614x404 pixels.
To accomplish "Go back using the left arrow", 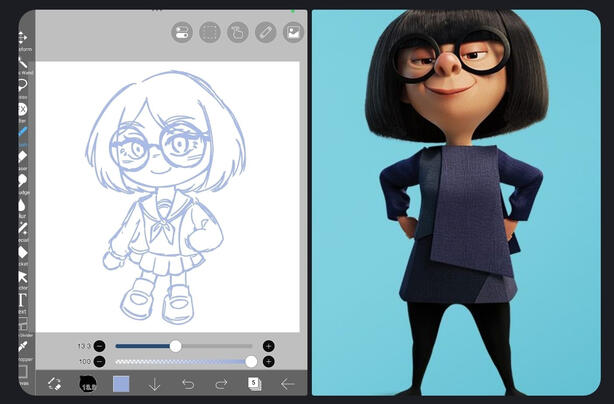I will (288, 384).
